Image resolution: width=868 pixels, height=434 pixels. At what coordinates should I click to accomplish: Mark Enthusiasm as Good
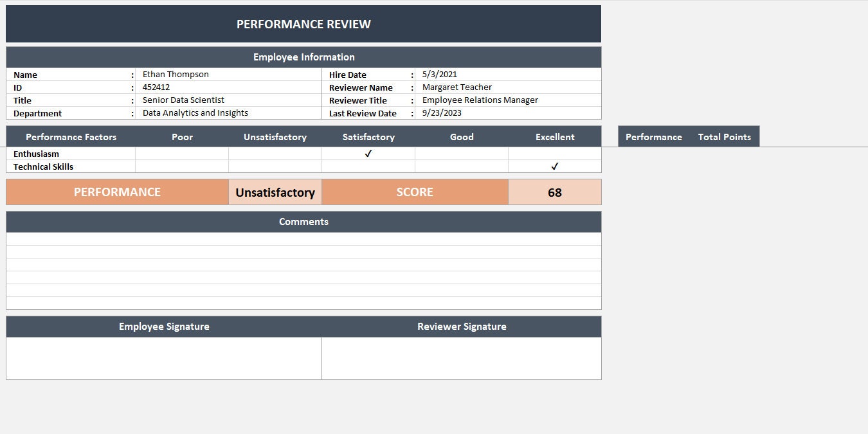(x=461, y=153)
